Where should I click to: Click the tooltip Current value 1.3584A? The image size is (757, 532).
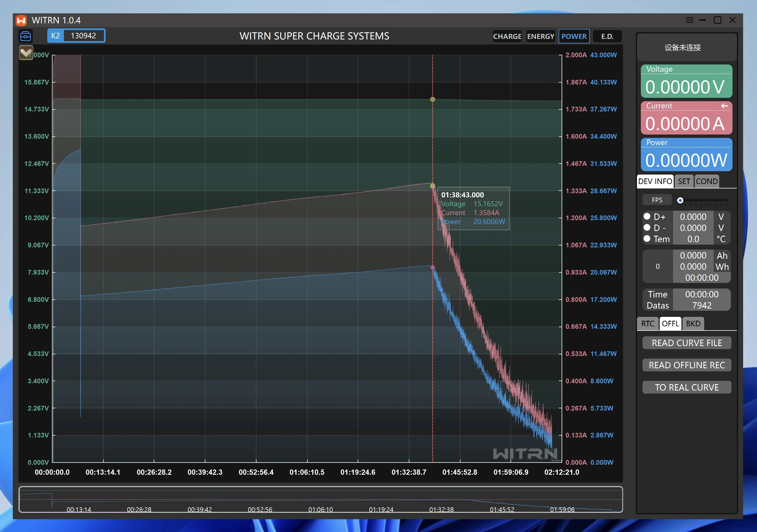tap(486, 213)
